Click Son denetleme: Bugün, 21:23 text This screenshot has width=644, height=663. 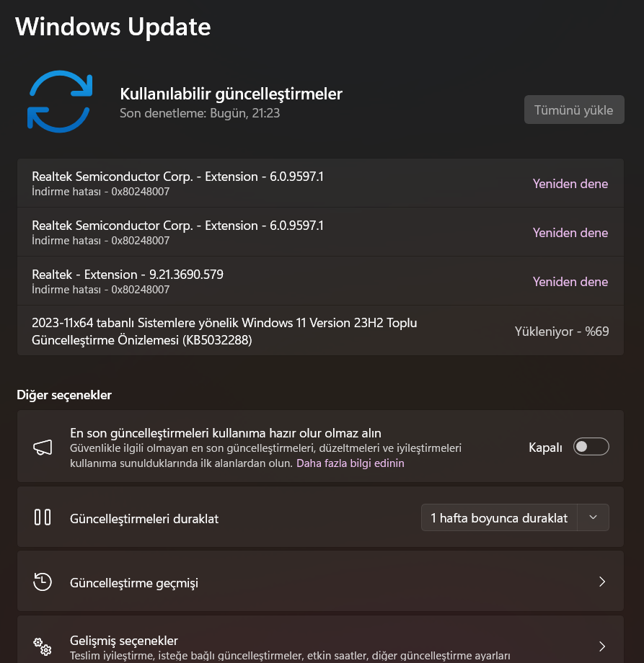tap(200, 113)
